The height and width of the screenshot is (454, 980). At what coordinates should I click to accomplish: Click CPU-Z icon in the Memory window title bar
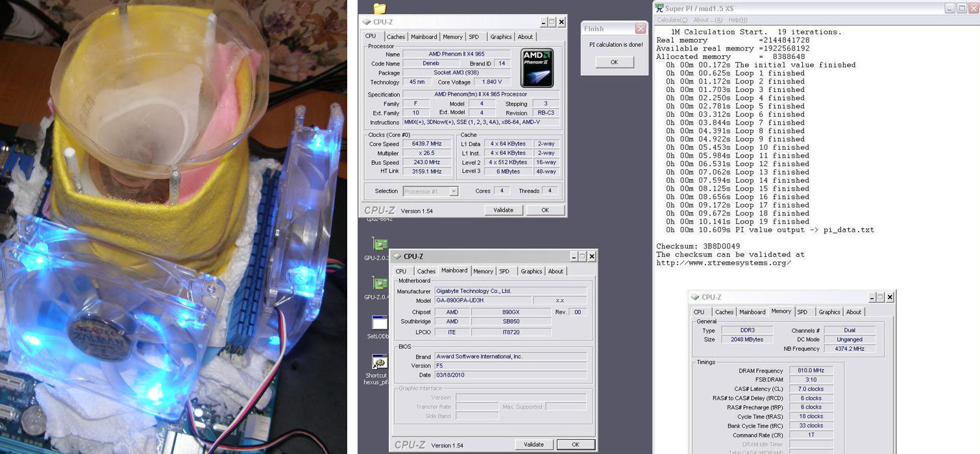click(x=695, y=297)
